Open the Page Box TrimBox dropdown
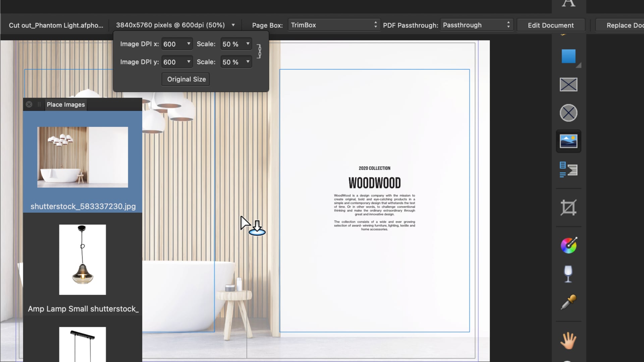644x362 pixels. [x=334, y=25]
